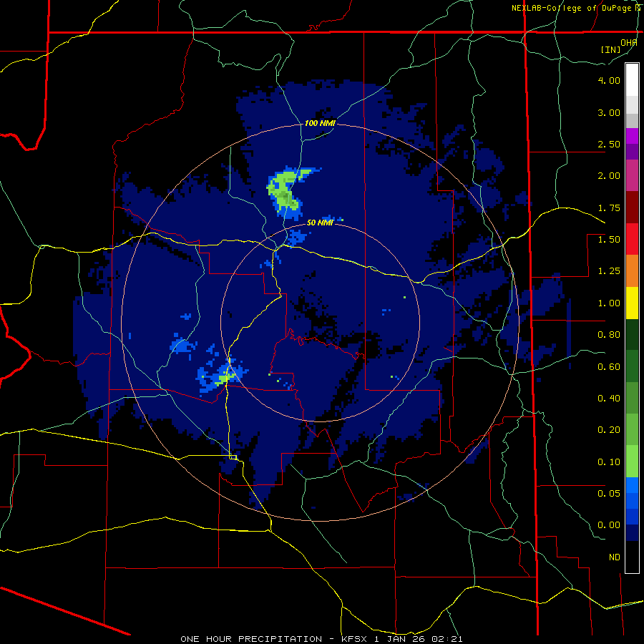Image resolution: width=644 pixels, height=644 pixels.
Task: Click the bright red legend swatch
Action: tap(632, 239)
